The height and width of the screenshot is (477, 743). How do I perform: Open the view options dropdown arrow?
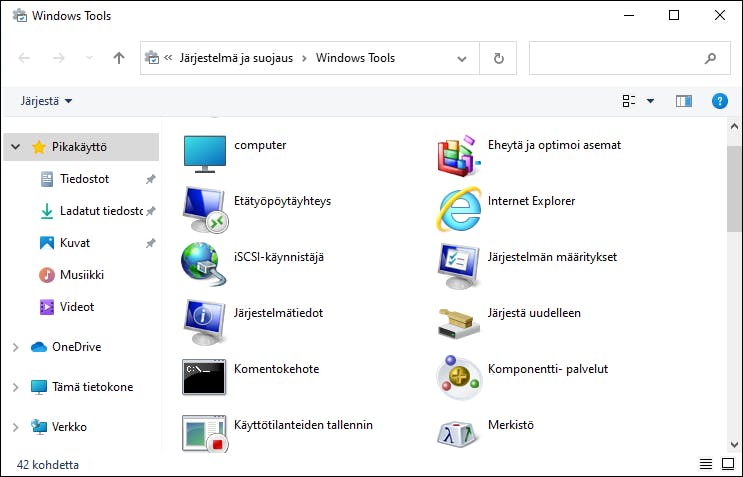tap(650, 101)
